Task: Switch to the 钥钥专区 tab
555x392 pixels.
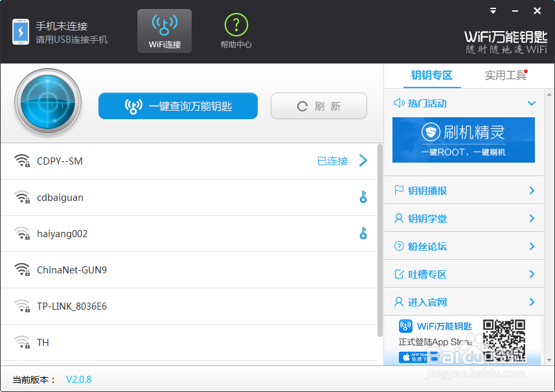Action: point(432,75)
